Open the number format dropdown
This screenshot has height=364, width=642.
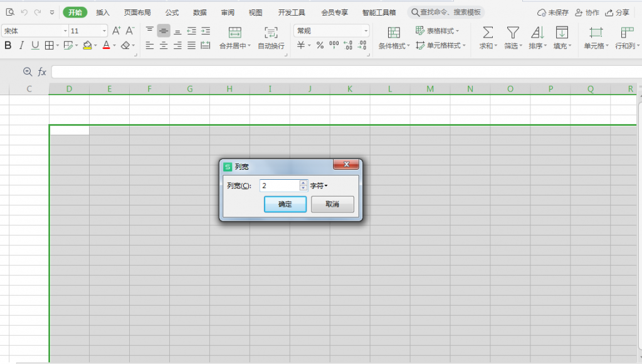click(x=366, y=31)
